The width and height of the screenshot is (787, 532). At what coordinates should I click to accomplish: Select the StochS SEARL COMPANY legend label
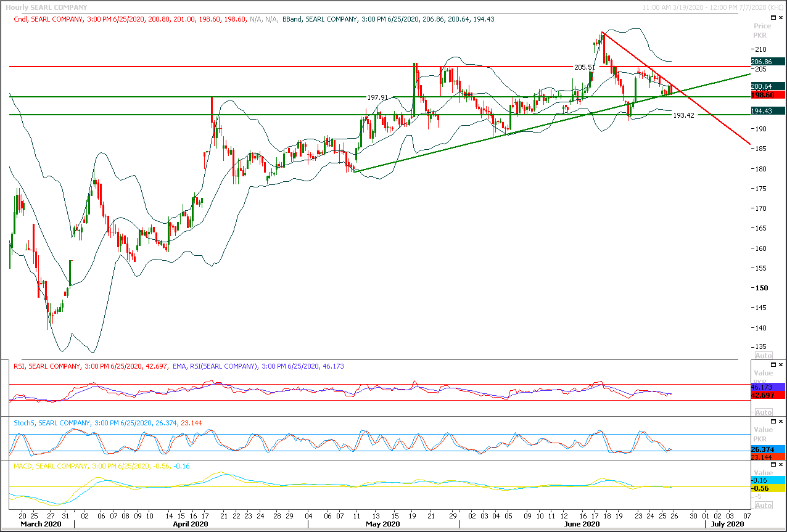click(107, 423)
